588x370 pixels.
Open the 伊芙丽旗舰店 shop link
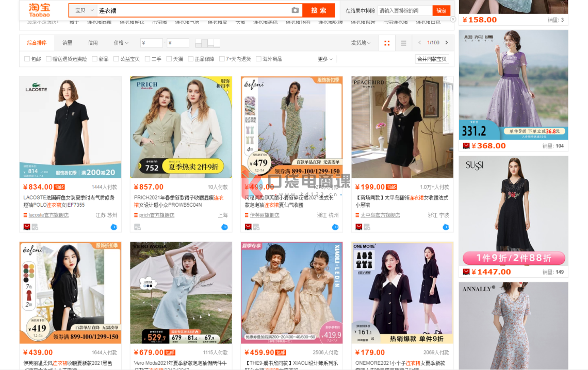(x=265, y=215)
